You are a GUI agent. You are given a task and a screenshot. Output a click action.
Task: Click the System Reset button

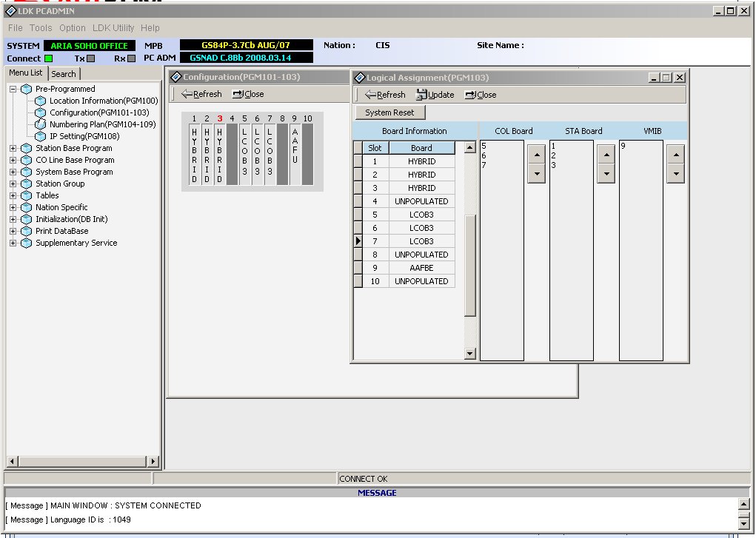390,112
